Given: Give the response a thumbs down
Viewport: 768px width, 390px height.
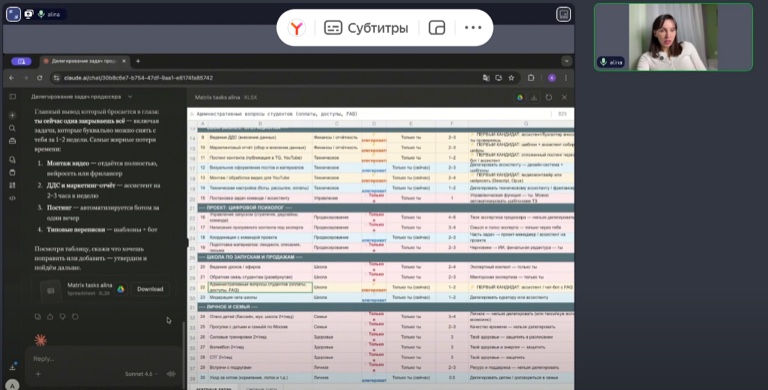Looking at the screenshot, I should click(x=63, y=317).
